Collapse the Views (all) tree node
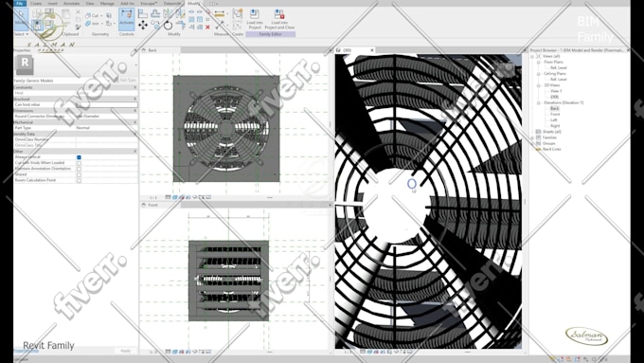 (533, 56)
